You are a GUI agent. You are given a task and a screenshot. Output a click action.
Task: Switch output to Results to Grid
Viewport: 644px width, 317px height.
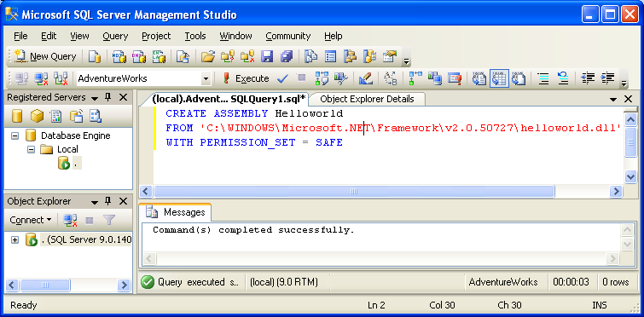click(x=499, y=78)
